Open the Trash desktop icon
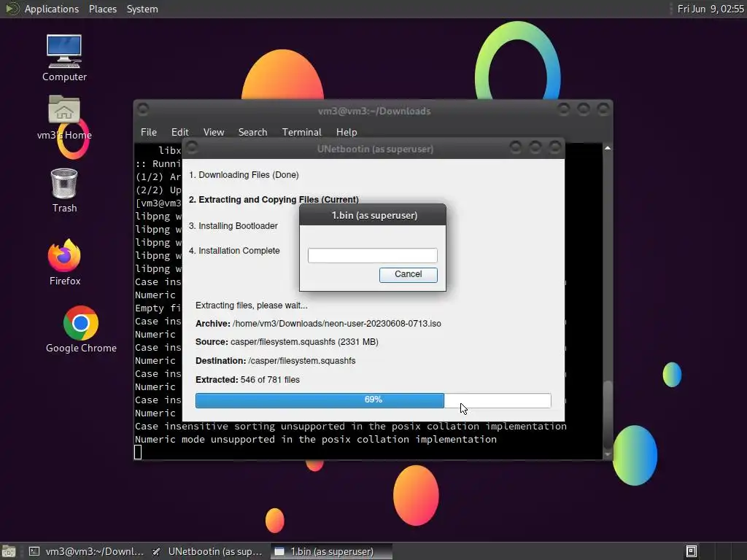This screenshot has width=747, height=560. pos(64,190)
